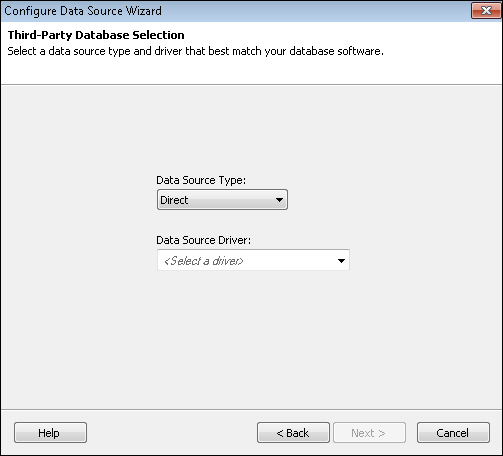This screenshot has width=503, height=456.
Task: Click the Next button
Action: 369,433
